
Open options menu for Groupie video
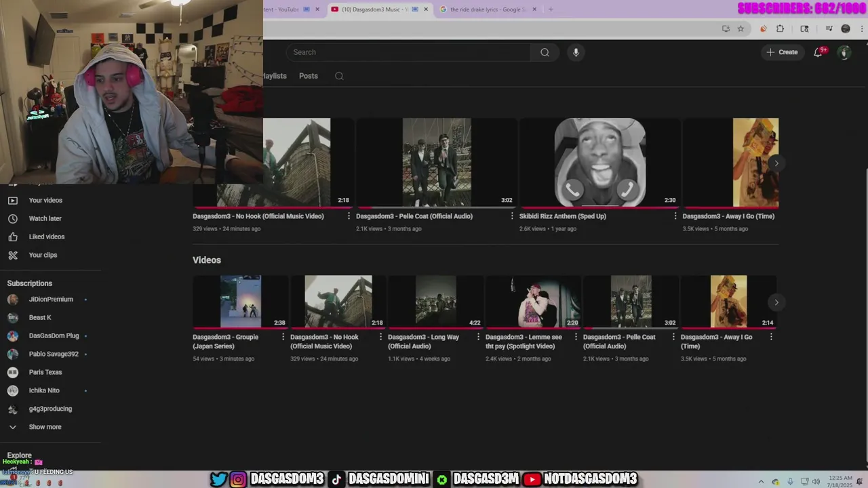(283, 337)
